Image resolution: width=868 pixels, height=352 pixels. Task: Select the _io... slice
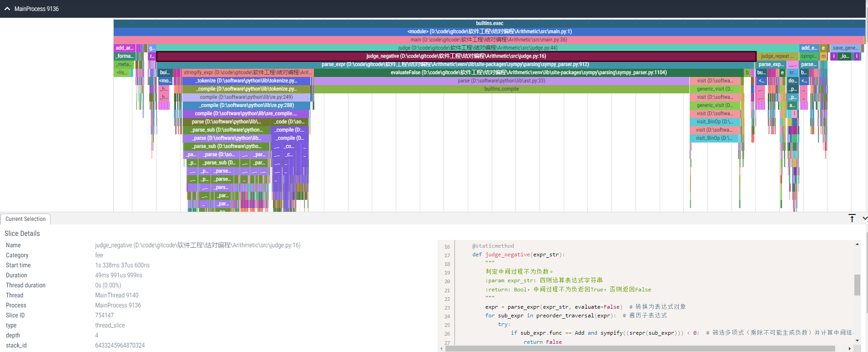coord(844,56)
